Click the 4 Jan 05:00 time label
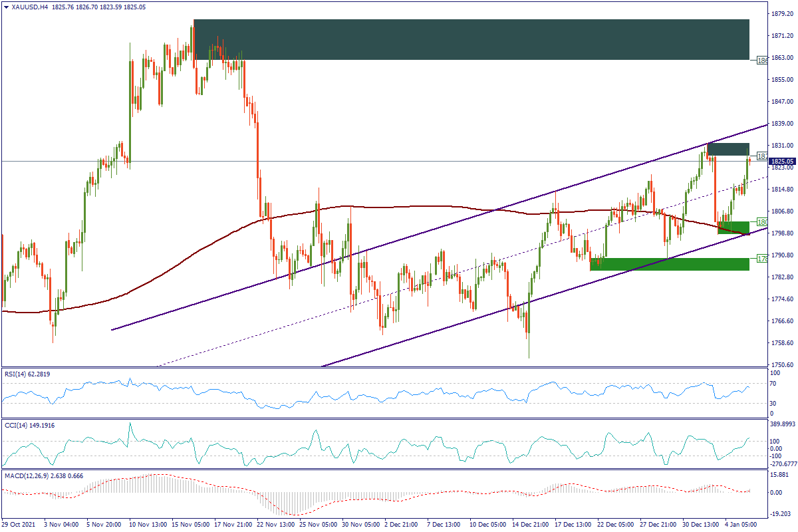 click(x=740, y=525)
